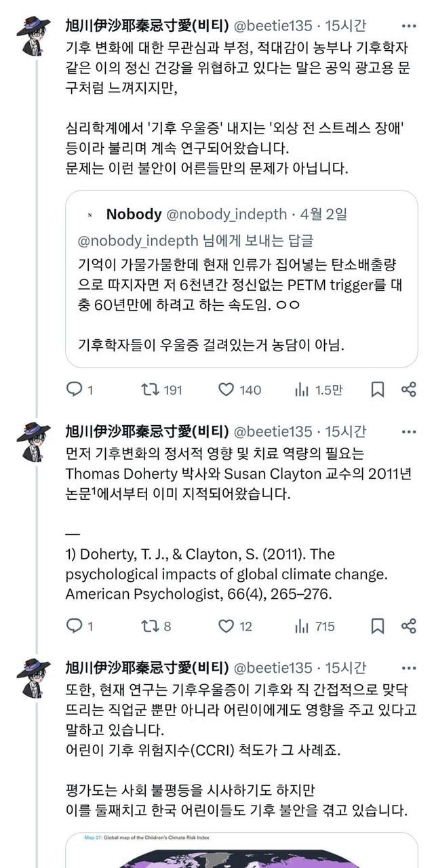Share the first tweet
The width and height of the screenshot is (434, 868).
tap(408, 389)
